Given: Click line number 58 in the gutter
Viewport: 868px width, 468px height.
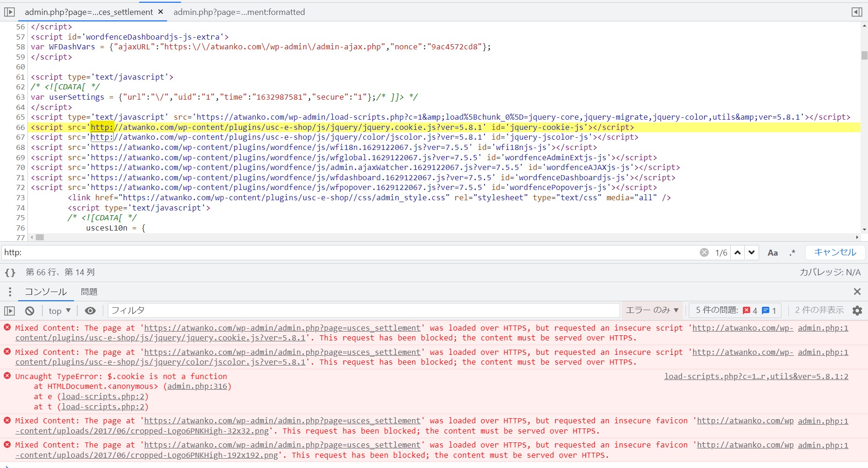Looking at the screenshot, I should (20, 47).
